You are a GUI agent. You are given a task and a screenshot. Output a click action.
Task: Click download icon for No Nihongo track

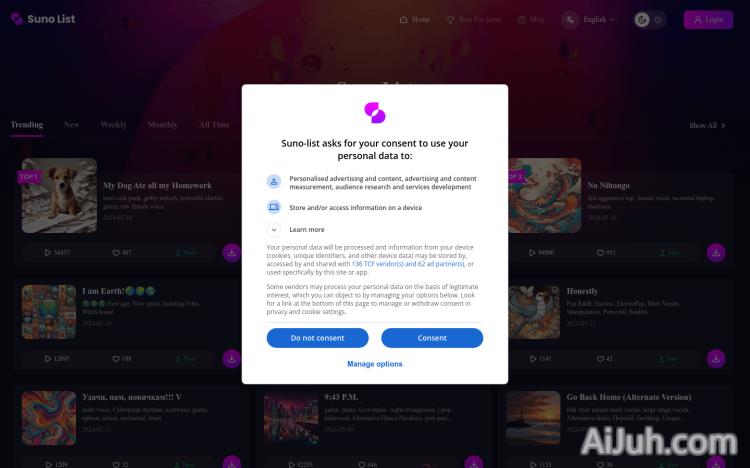[716, 253]
